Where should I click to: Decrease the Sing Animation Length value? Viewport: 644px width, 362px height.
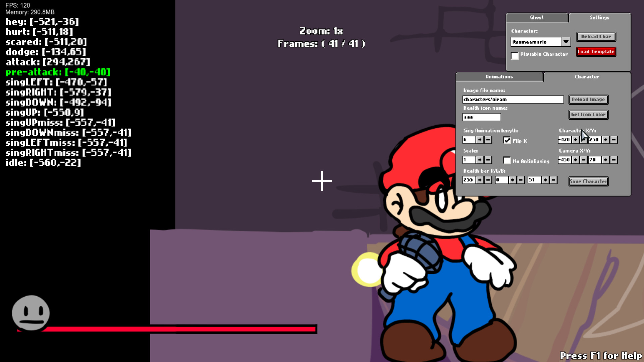[x=488, y=140]
